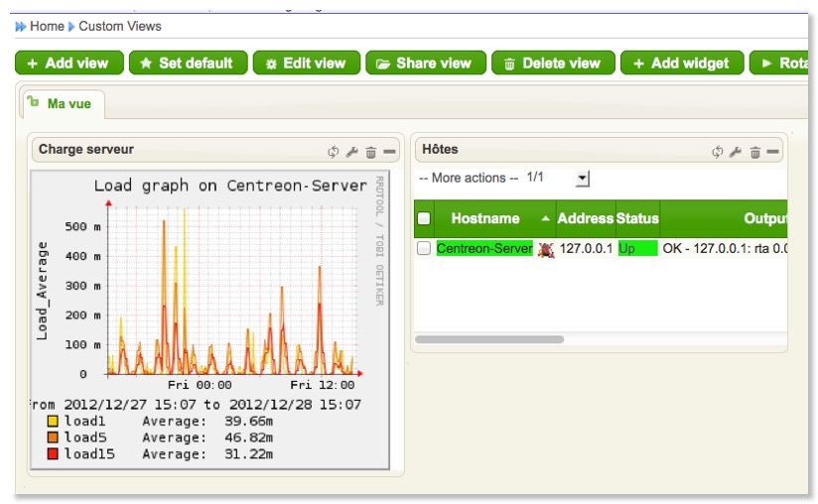
Task: Open Custom Views breadcrumb link
Action: 120,26
